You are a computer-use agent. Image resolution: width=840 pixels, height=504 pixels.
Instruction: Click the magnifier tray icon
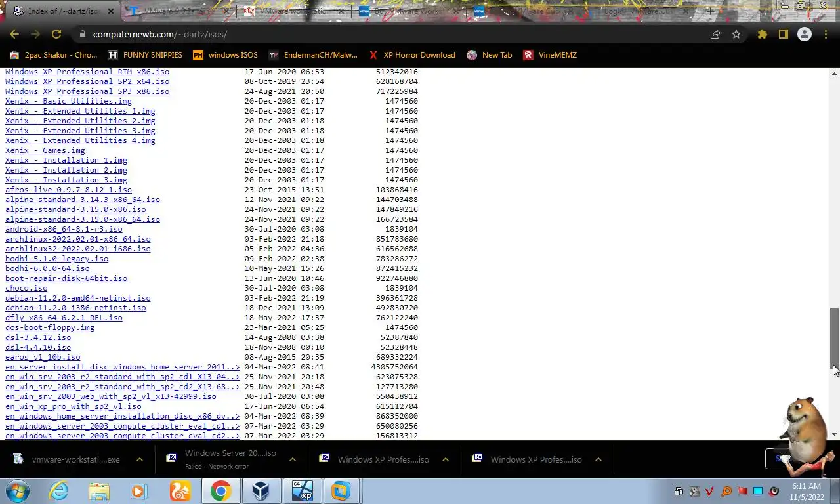click(726, 491)
